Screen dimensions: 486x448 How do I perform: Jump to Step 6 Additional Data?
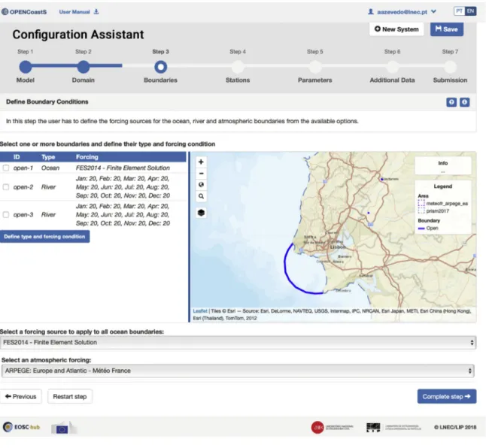(x=392, y=67)
